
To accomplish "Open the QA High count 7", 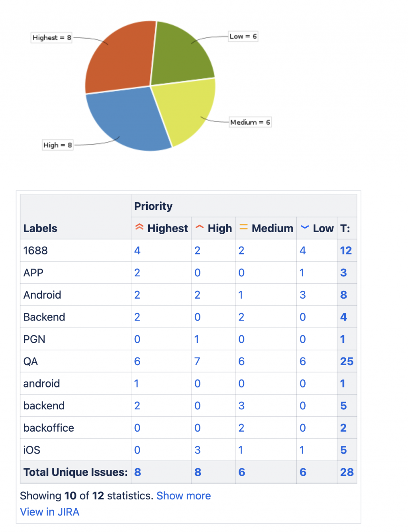I will pyautogui.click(x=197, y=362).
